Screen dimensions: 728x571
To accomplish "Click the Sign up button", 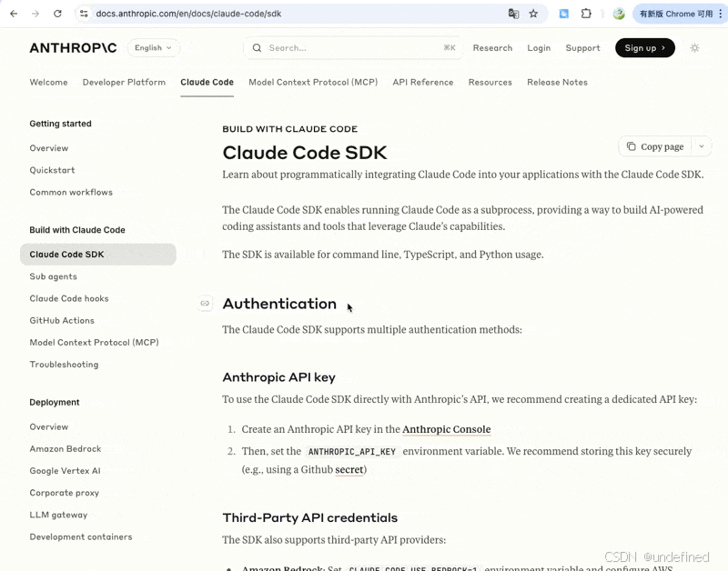I will 645,48.
